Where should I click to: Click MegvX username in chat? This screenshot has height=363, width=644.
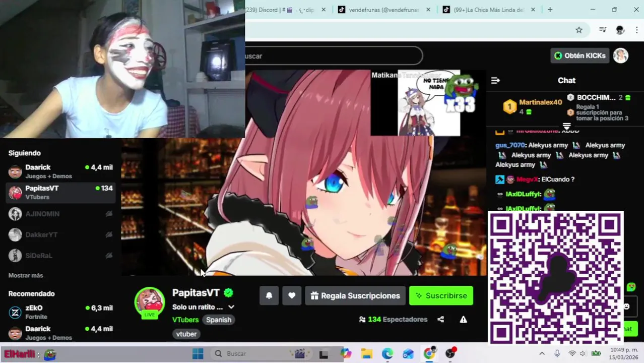click(x=527, y=179)
